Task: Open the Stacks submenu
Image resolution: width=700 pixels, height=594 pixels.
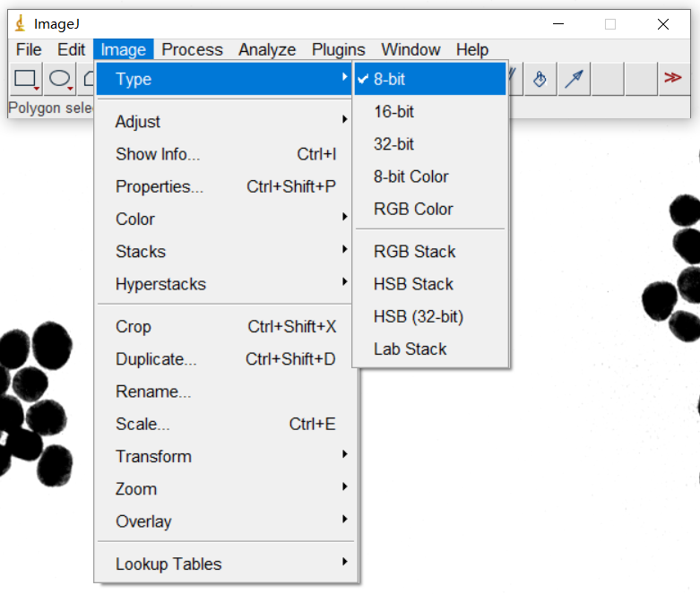Action: pyautogui.click(x=141, y=252)
